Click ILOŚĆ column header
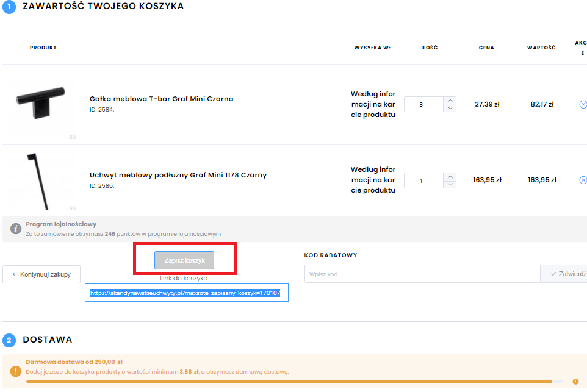Image resolution: width=587 pixels, height=392 pixels. coord(429,48)
